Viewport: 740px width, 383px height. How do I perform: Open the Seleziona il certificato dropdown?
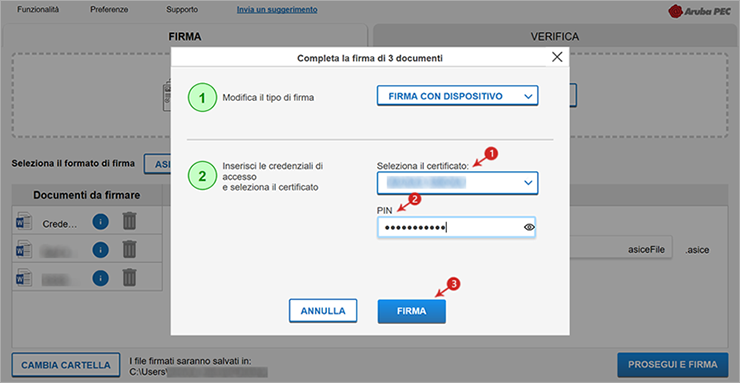[457, 183]
